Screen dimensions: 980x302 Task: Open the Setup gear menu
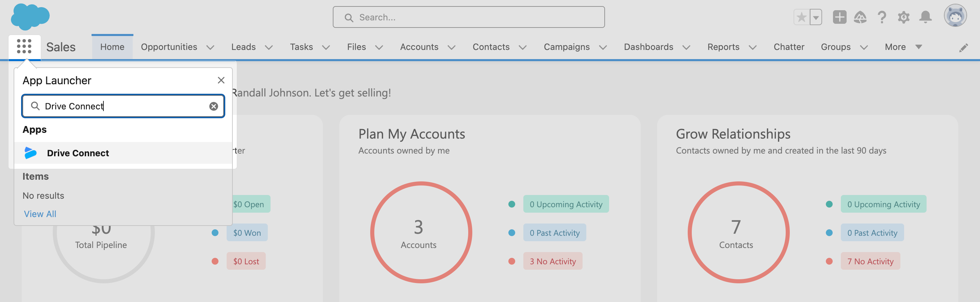[x=903, y=17]
